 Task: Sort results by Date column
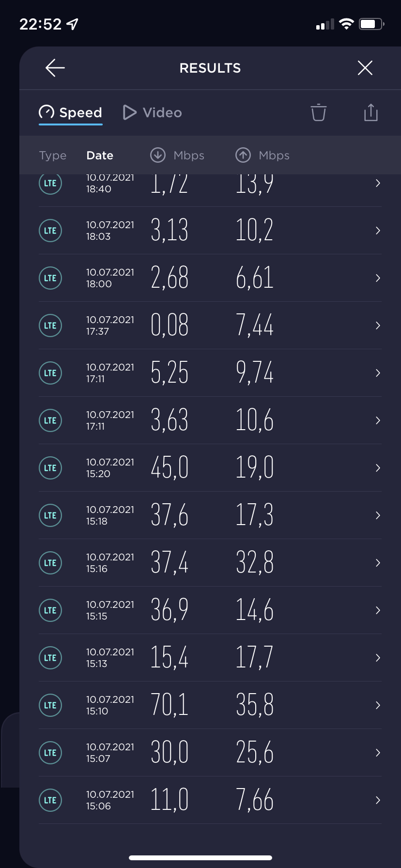100,155
